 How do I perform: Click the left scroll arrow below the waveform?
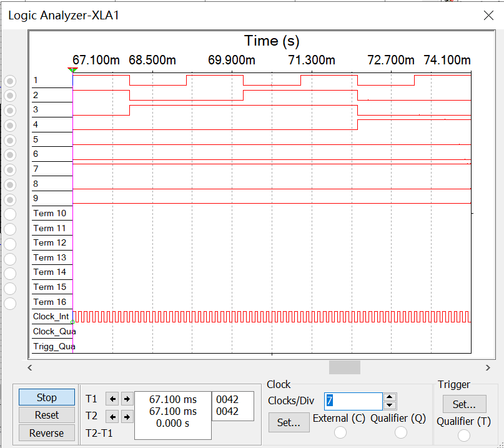click(29, 368)
